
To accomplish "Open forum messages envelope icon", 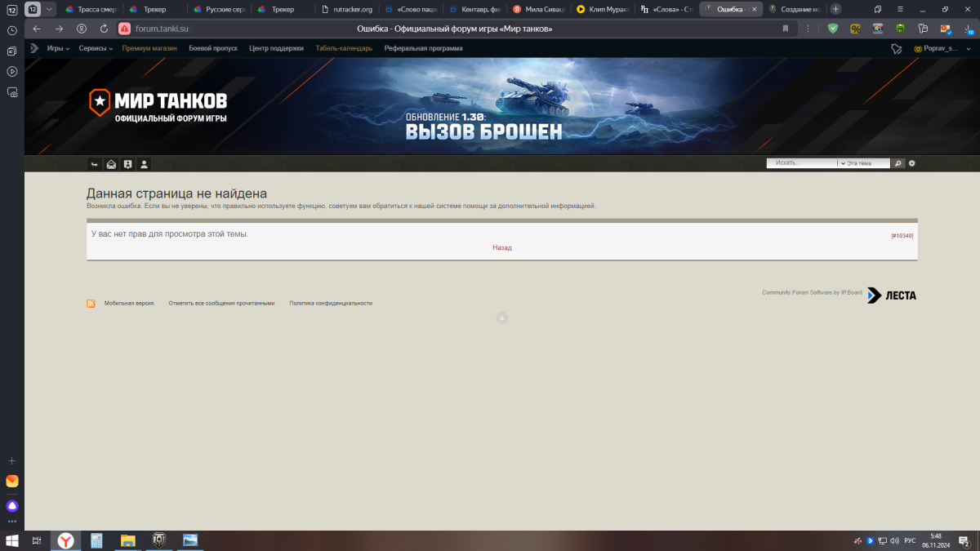I will 111,164.
